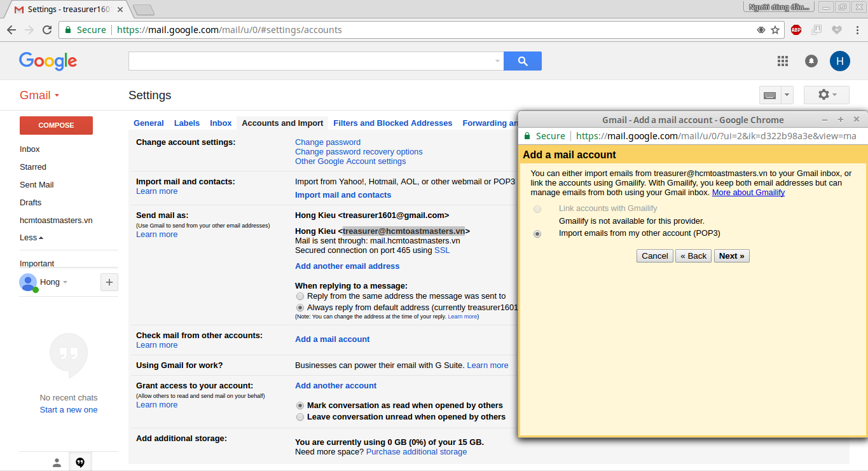Click Add a mail account link
Image resolution: width=868 pixels, height=471 pixels.
click(333, 339)
